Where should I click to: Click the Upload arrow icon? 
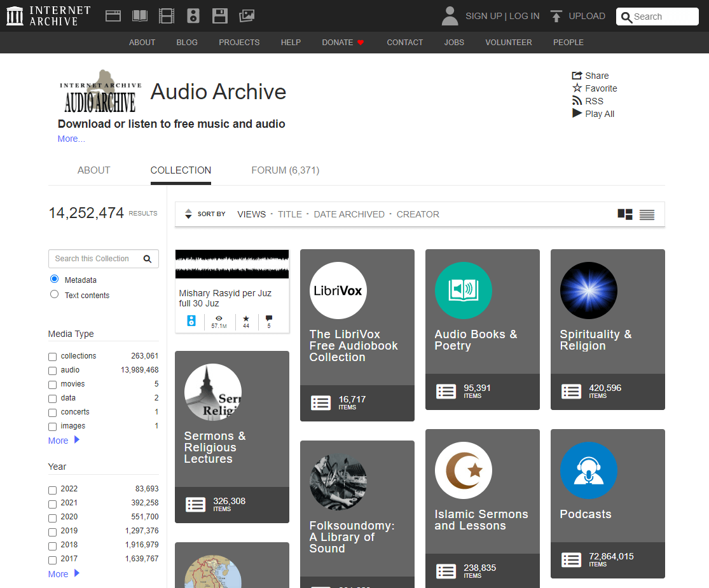[x=556, y=17]
